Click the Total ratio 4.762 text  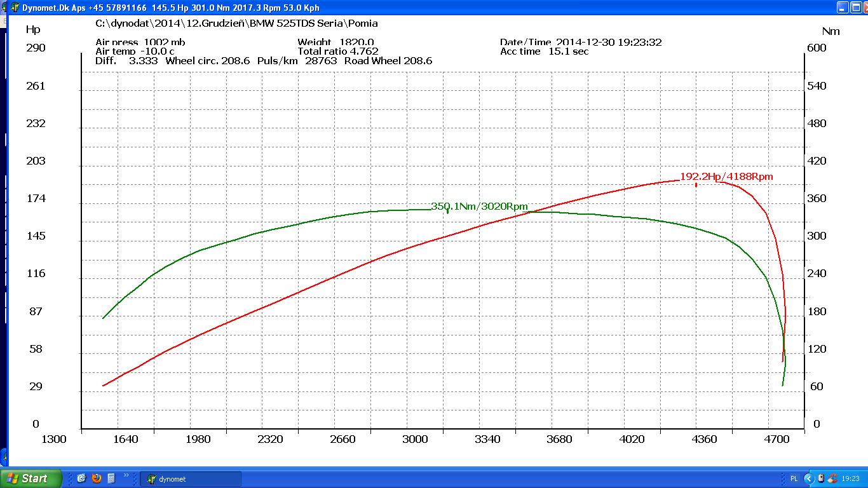coord(337,51)
